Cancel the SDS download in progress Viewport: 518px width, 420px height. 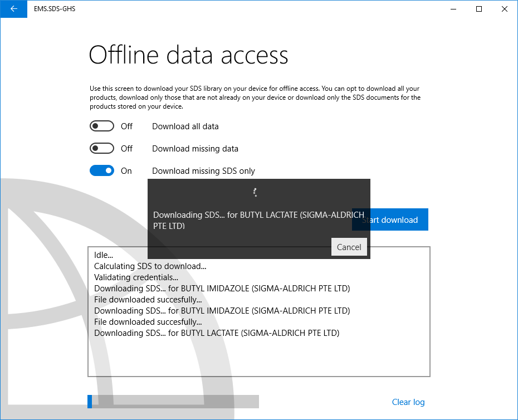pyautogui.click(x=349, y=247)
